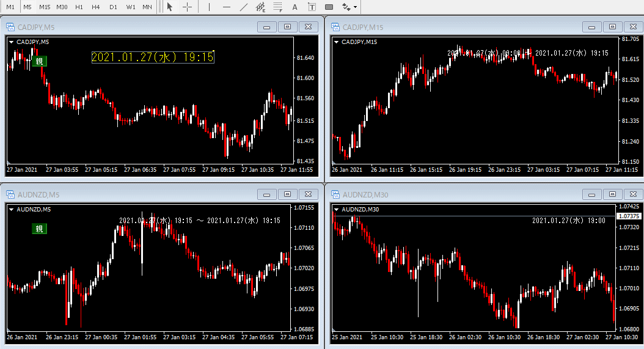Switch timeframe to H4
This screenshot has width=644, height=349.
(96, 7)
